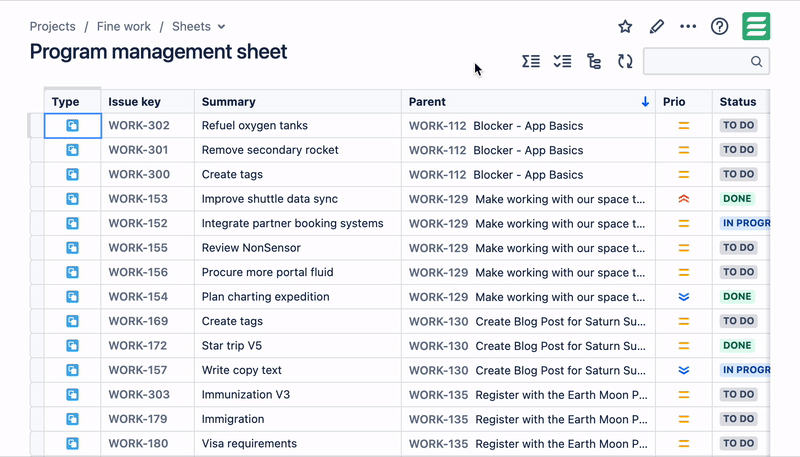Click medium priority icon for WORK-302
The image size is (800, 457).
coord(684,125)
